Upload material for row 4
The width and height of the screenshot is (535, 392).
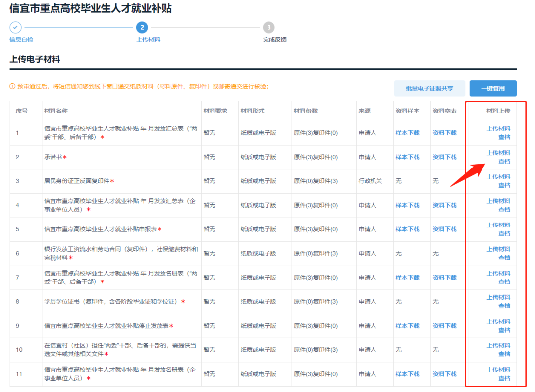(498, 201)
